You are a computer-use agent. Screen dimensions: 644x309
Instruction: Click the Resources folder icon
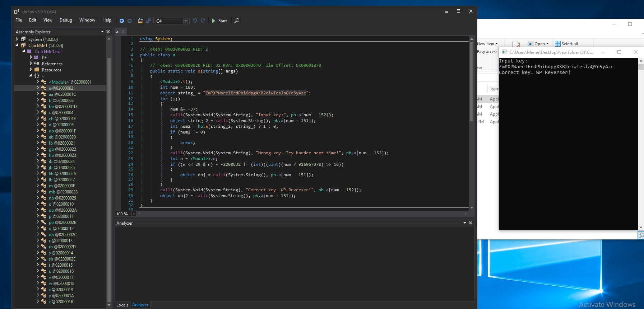point(37,70)
